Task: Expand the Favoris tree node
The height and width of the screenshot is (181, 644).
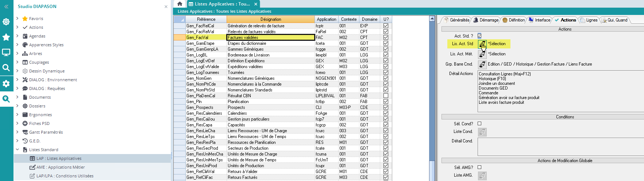Action: (x=17, y=18)
